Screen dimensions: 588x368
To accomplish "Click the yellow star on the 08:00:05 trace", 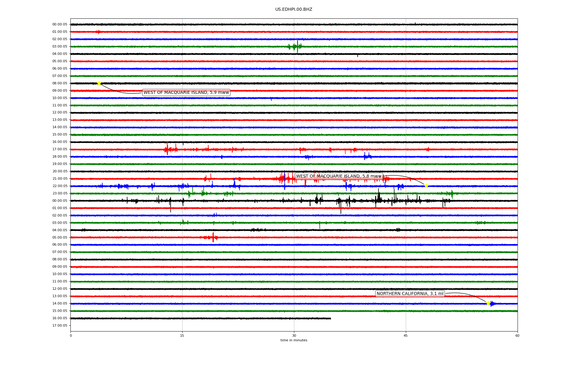I will 99,83.
